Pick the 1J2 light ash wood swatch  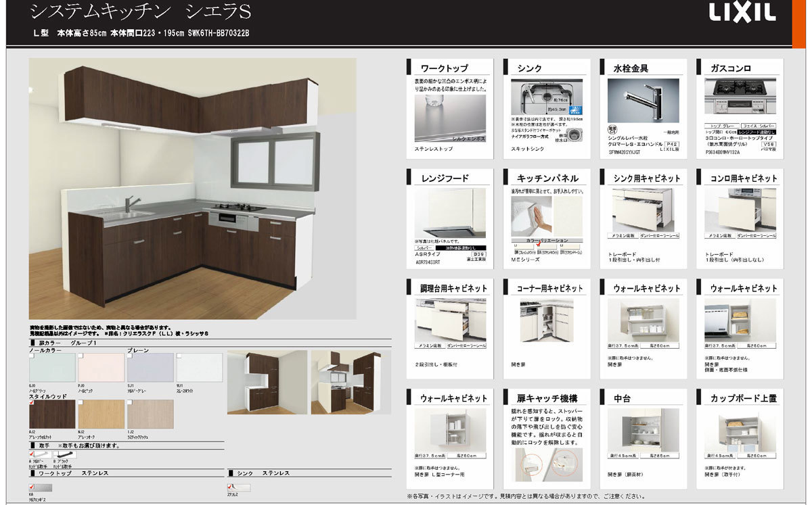click(150, 414)
